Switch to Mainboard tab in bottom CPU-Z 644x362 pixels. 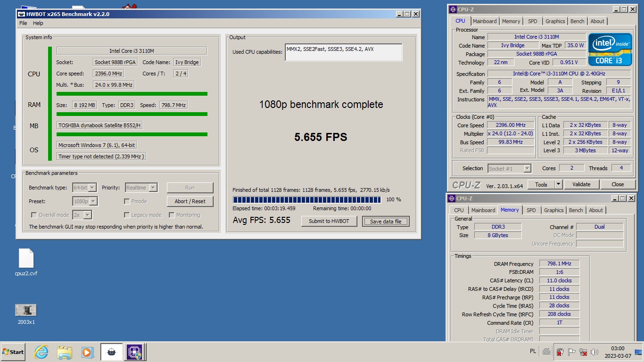tap(483, 210)
